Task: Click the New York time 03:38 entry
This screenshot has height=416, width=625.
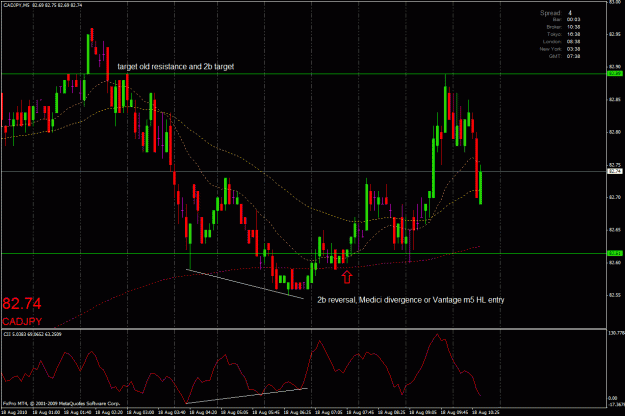Action: coord(560,49)
